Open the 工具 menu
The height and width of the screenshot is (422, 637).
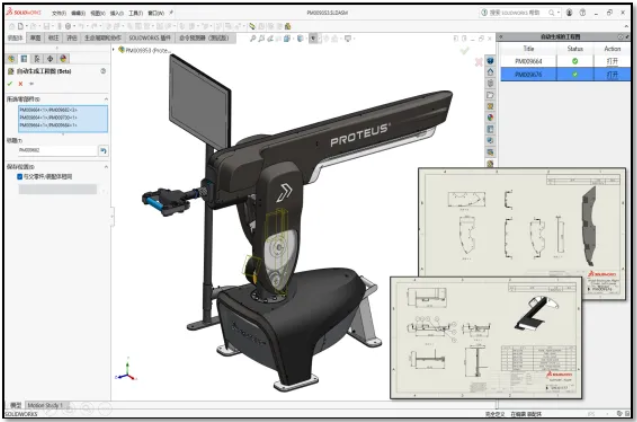pyautogui.click(x=134, y=13)
